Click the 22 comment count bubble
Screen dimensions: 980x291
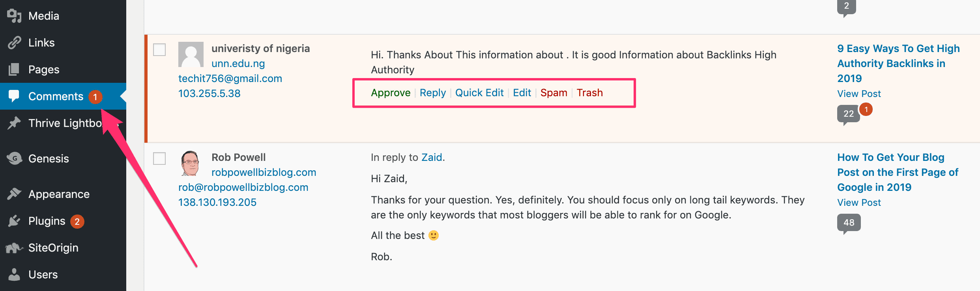pos(848,113)
